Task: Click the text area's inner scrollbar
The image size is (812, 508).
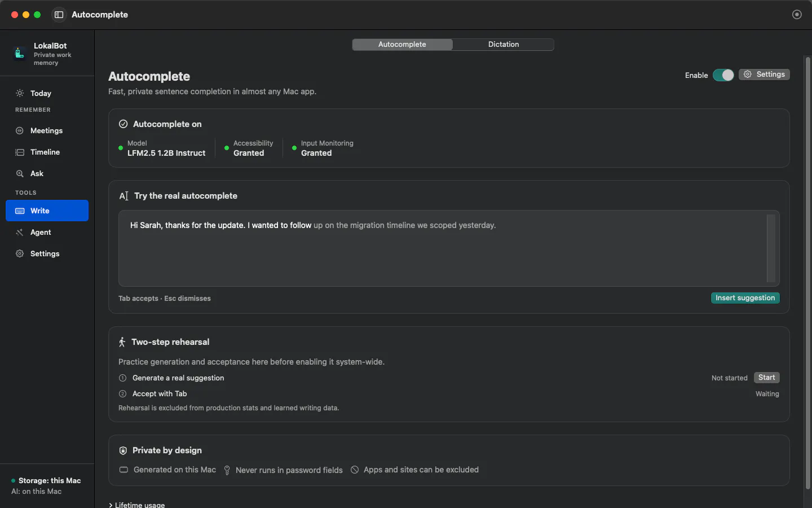Action: 771,248
